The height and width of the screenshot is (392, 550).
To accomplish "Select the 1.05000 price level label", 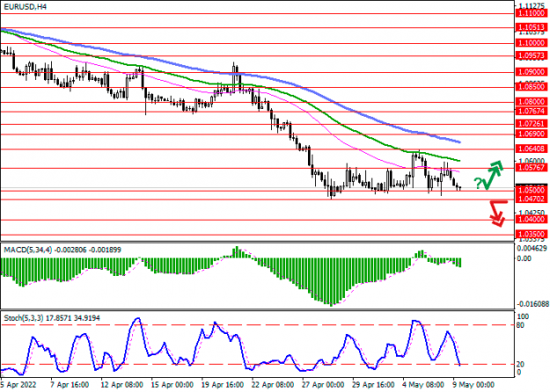I will pos(531,190).
